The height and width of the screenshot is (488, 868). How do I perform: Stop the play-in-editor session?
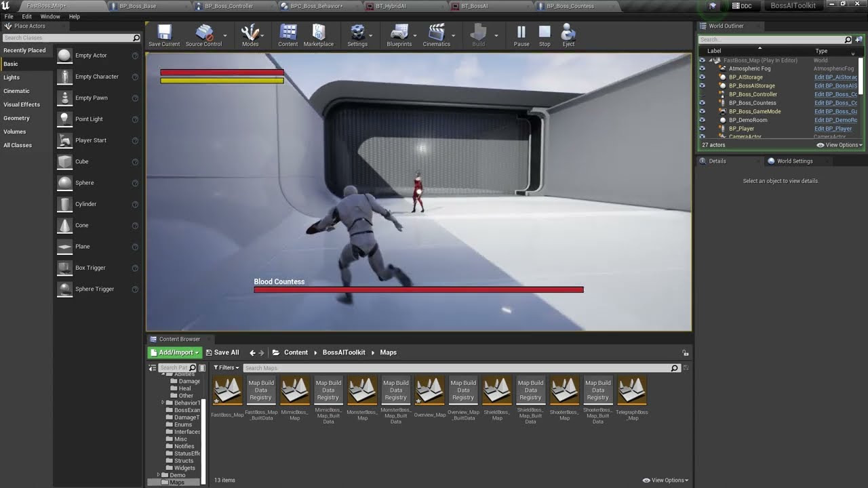pos(545,35)
